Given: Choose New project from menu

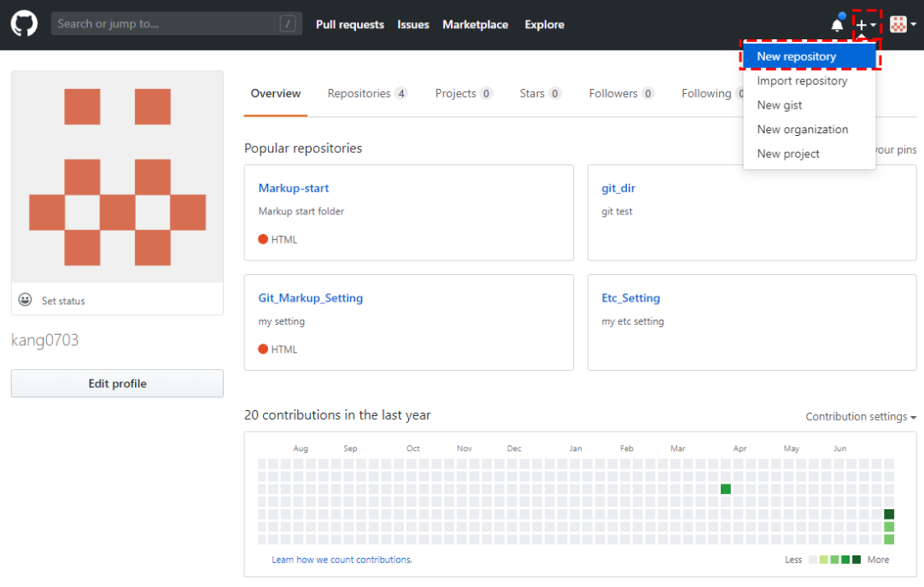Looking at the screenshot, I should (809, 153).
